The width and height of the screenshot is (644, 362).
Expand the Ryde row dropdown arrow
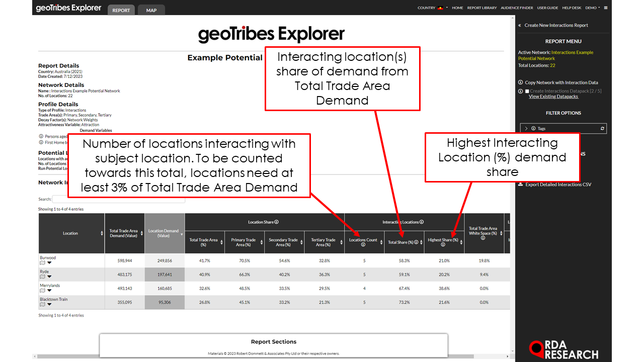coord(49,277)
